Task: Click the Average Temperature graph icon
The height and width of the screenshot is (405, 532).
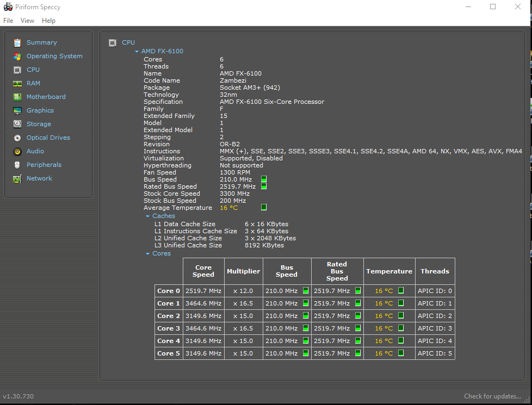Action: pos(264,207)
